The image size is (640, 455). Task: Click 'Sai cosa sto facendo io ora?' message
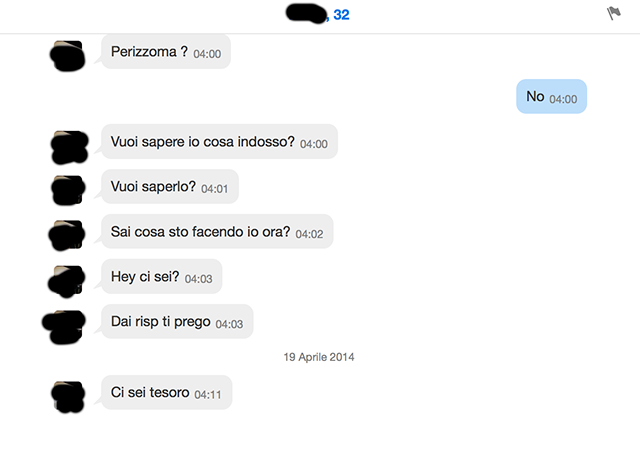[x=217, y=231]
